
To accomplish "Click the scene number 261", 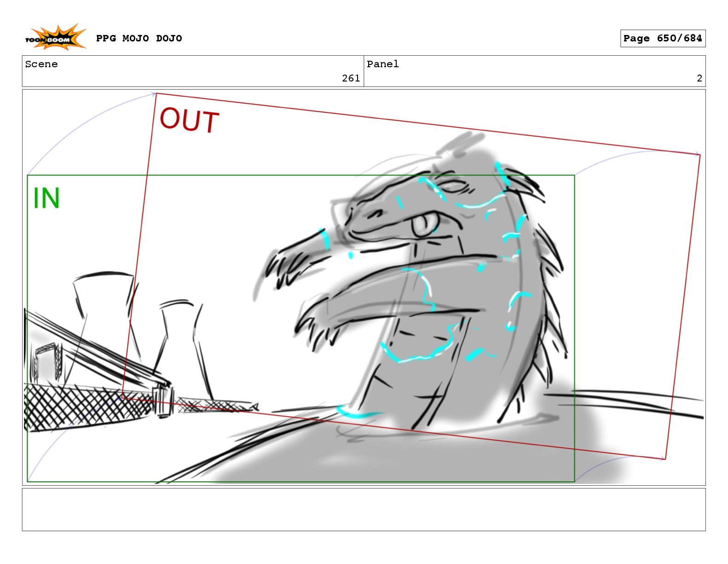I will (x=351, y=78).
